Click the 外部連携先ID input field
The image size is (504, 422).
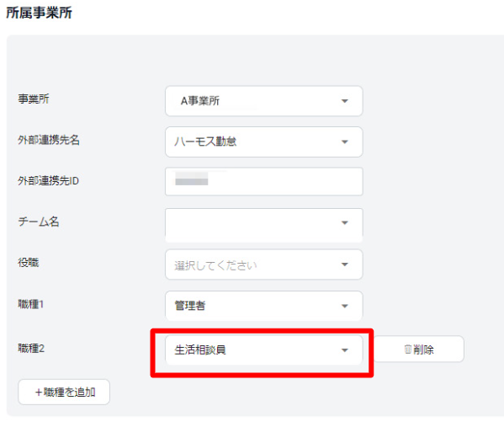(264, 181)
